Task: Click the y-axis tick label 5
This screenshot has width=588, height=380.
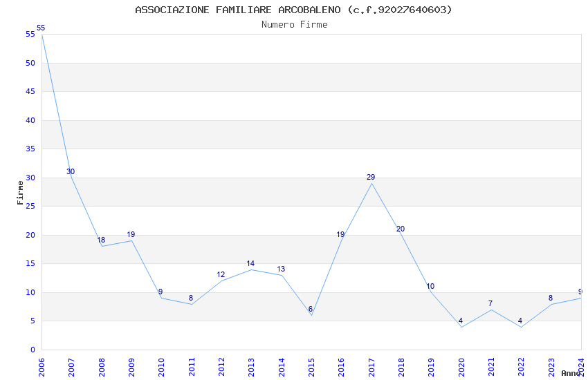Action: coord(33,321)
